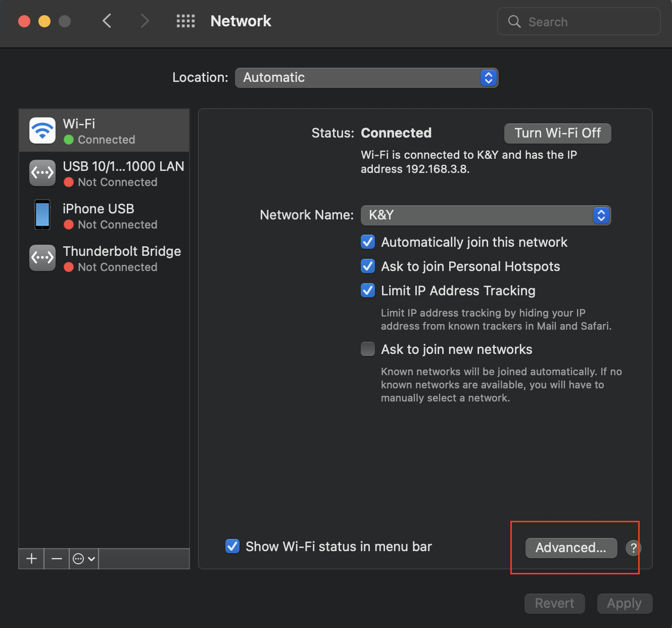The height and width of the screenshot is (628, 672).
Task: Click the add network service plus button
Action: pyautogui.click(x=31, y=559)
